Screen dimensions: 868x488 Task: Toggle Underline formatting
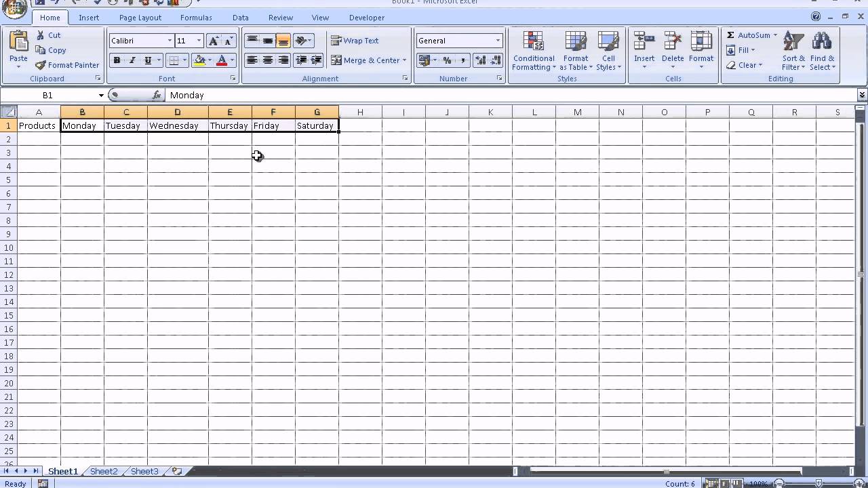pyautogui.click(x=148, y=60)
